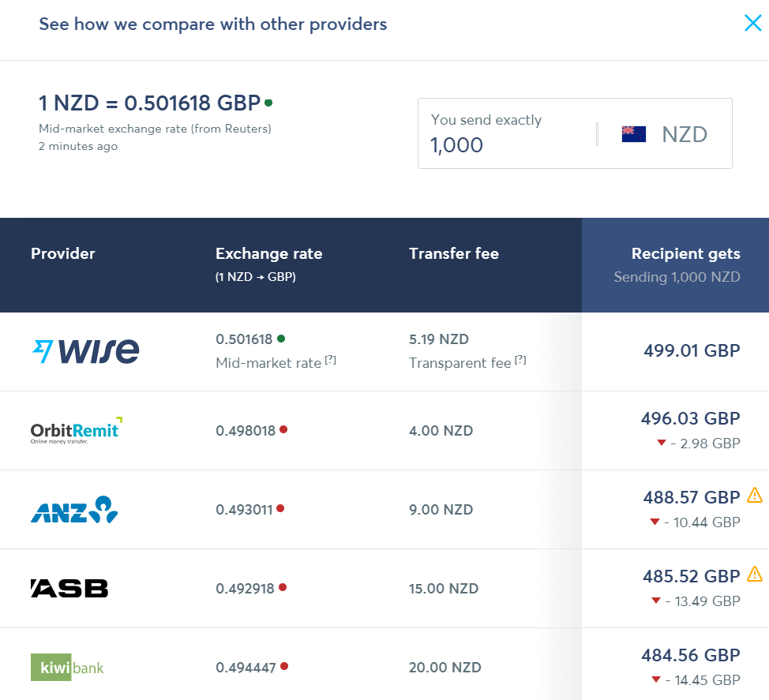Click the Kiwibank logo

point(67,667)
